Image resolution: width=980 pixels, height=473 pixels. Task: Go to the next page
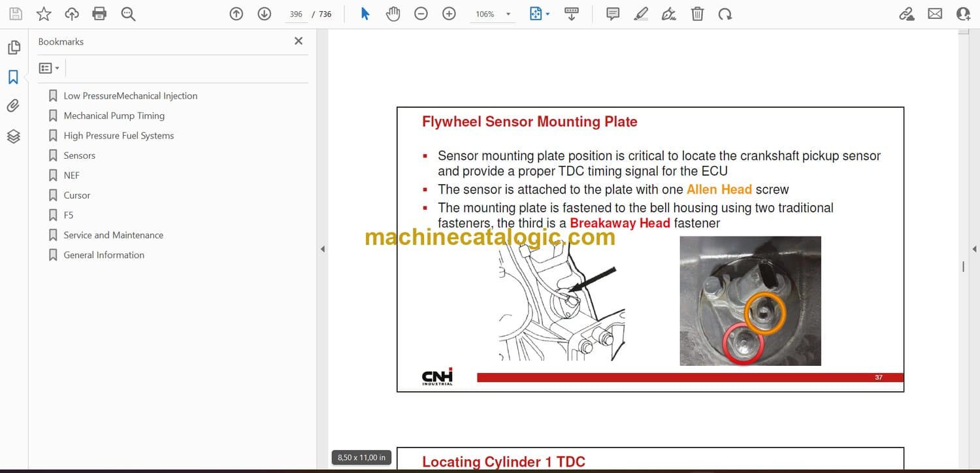[x=264, y=14]
